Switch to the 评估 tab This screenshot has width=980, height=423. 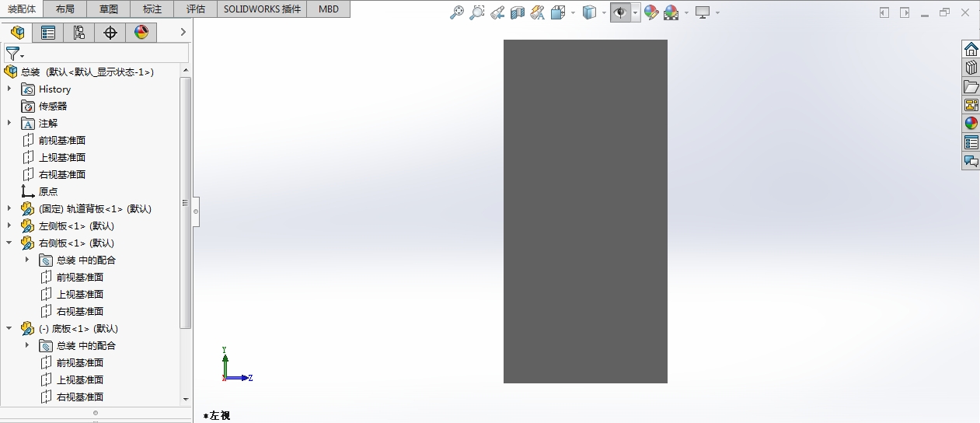pos(196,9)
